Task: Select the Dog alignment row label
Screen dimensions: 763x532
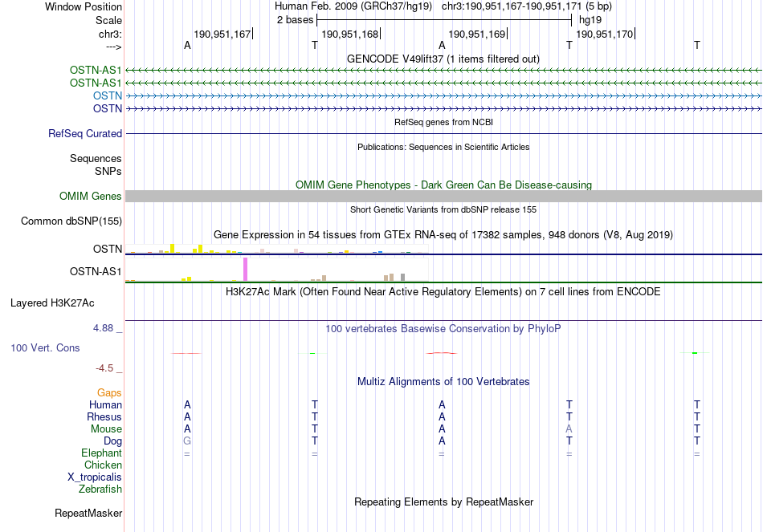Action: click(112, 441)
